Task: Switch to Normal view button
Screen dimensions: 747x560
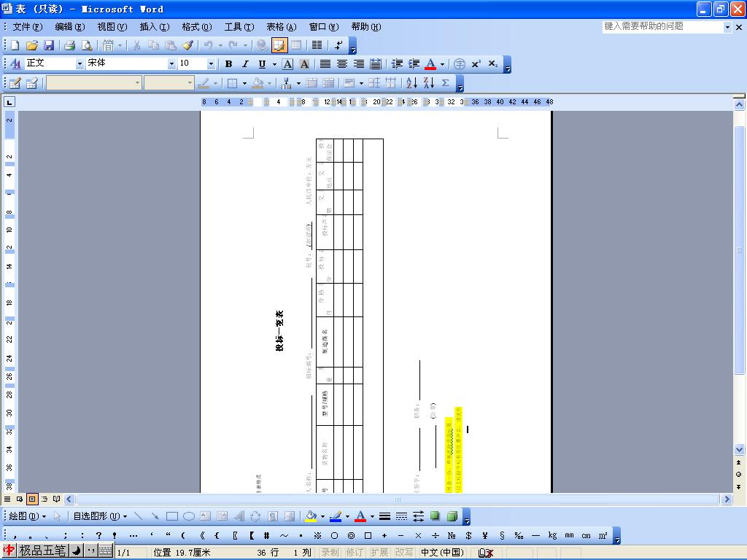Action: coord(7,499)
